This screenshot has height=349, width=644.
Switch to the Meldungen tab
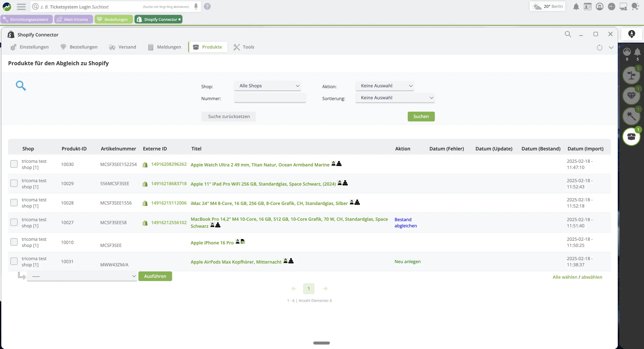(x=164, y=47)
